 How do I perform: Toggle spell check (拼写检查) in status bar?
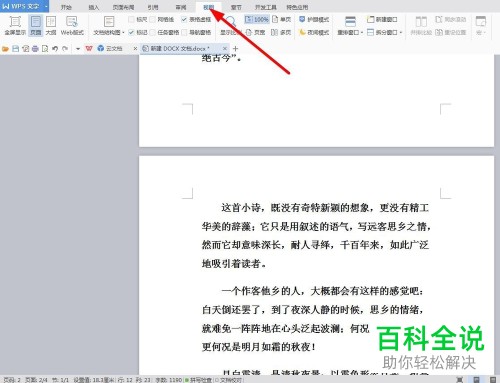[x=199, y=380]
